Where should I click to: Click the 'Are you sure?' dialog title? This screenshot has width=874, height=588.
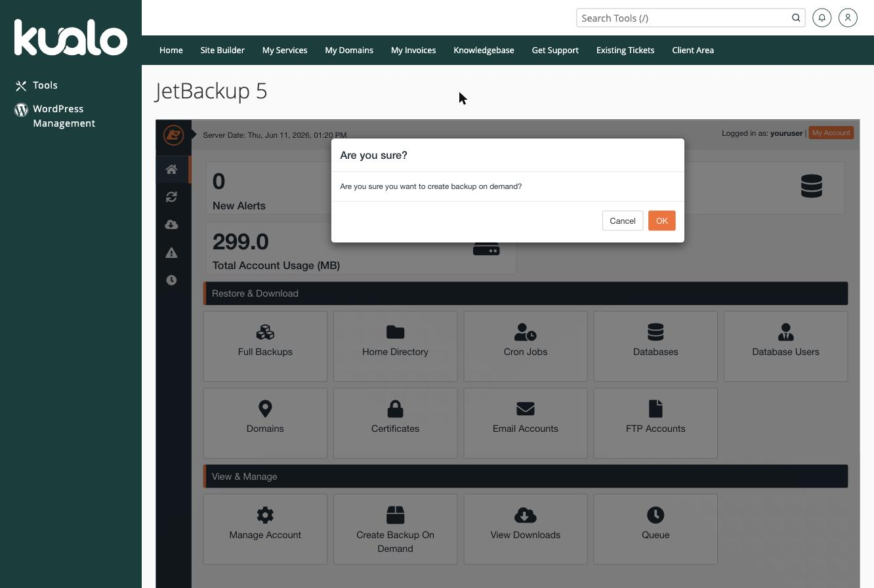point(373,155)
